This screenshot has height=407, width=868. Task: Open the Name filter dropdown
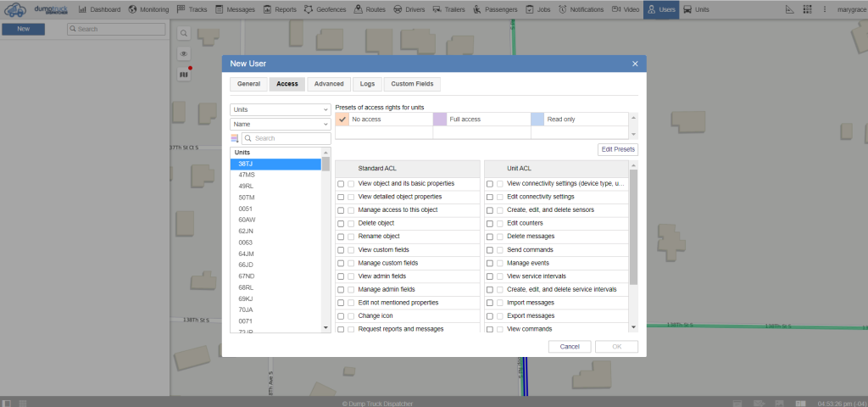pyautogui.click(x=280, y=124)
